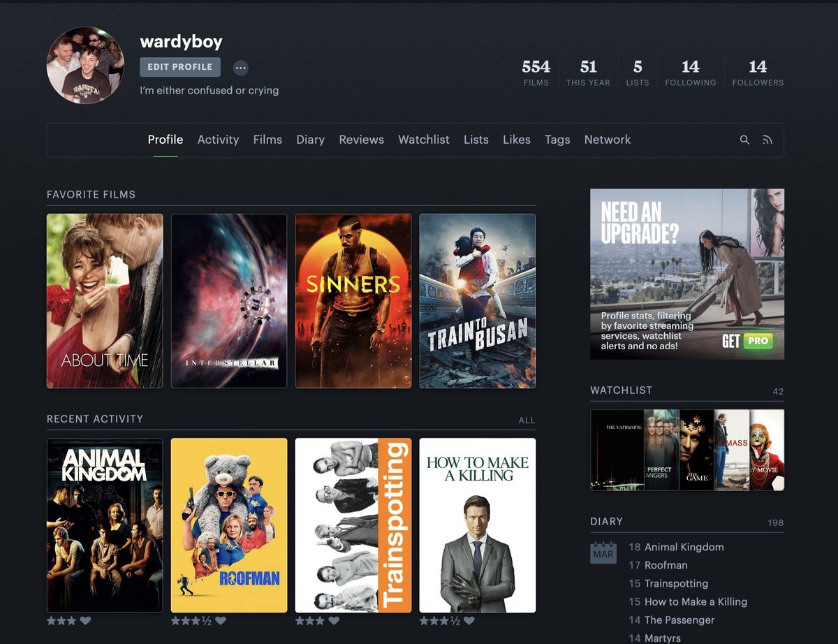
Task: Open the Interstellar poster
Action: click(229, 301)
